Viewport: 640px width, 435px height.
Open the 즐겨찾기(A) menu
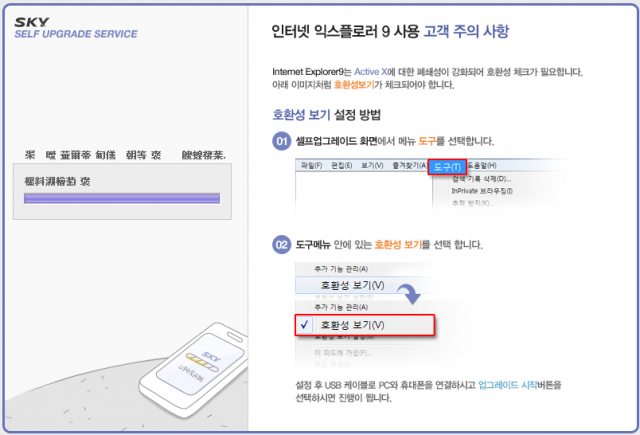click(409, 165)
